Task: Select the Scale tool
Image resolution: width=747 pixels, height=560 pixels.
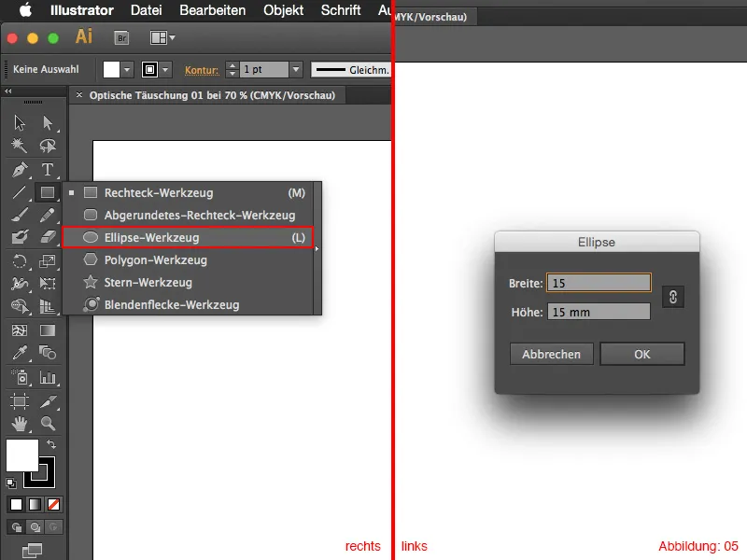Action: pyautogui.click(x=48, y=261)
